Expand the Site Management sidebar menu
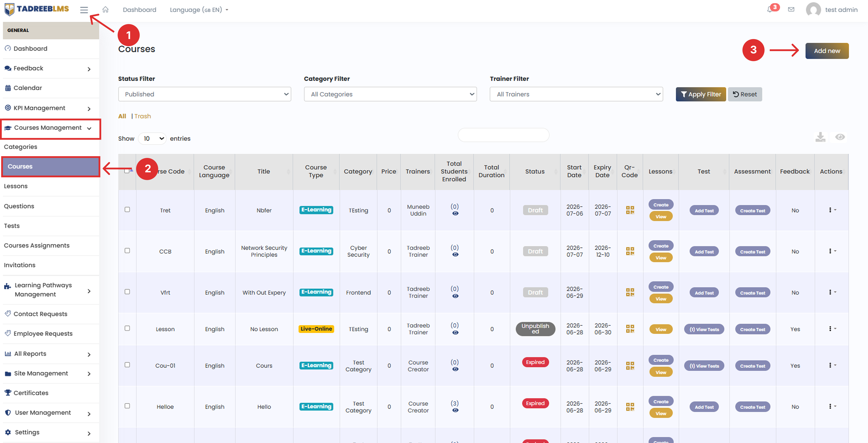 pyautogui.click(x=51, y=374)
